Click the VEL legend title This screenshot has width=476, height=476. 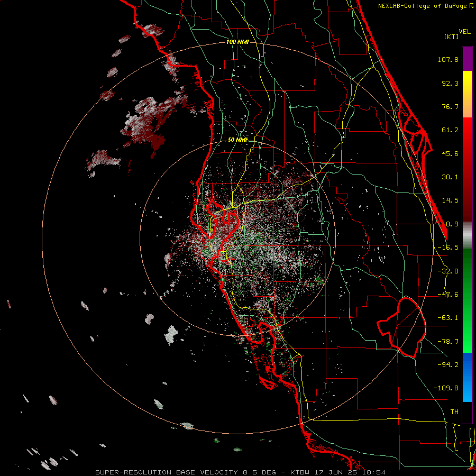tap(464, 32)
